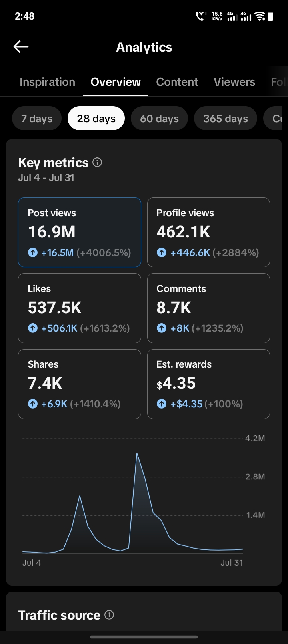Tap the Profile views up-arrow icon
Screen dimensions: 288x644
162,252
